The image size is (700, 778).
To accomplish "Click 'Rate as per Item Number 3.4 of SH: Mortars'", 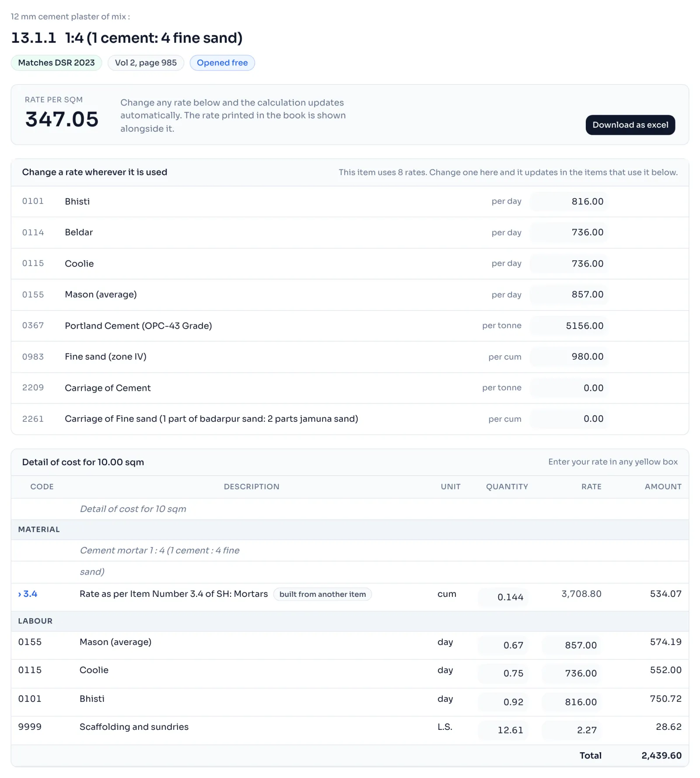I will [x=174, y=594].
